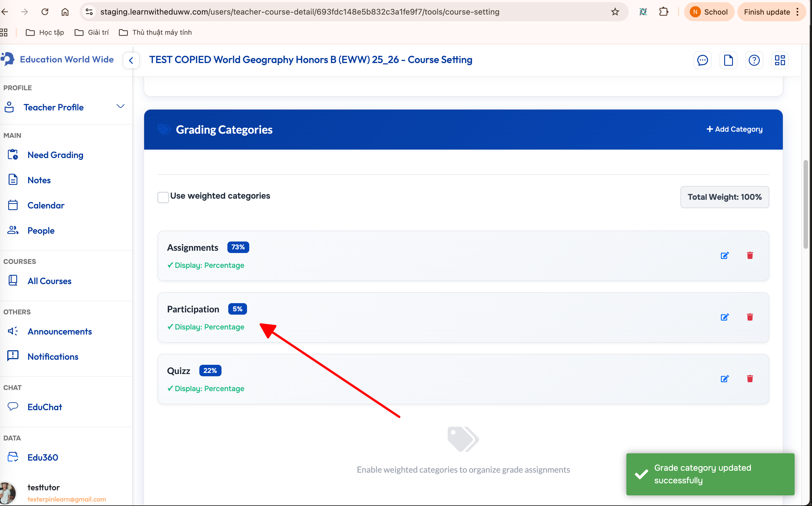
Task: Delete the Quizz grading category
Action: point(750,379)
